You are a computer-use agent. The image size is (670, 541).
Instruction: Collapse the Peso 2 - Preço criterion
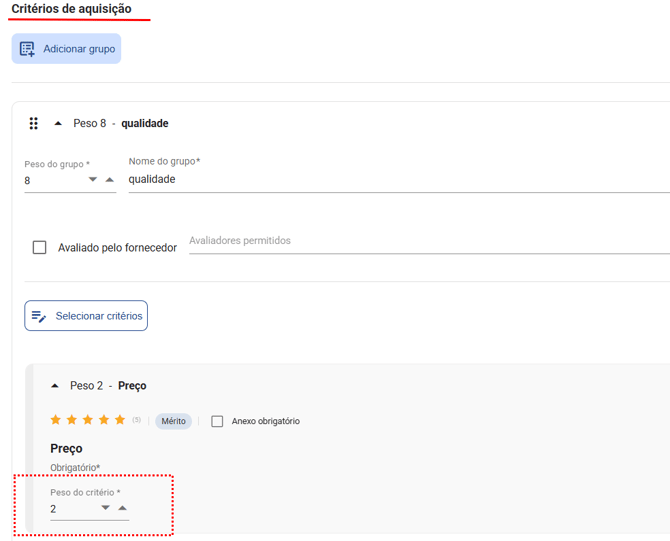(55, 386)
